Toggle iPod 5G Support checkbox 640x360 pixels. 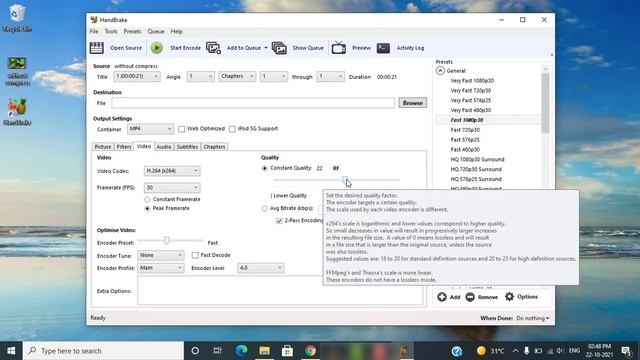(232, 129)
